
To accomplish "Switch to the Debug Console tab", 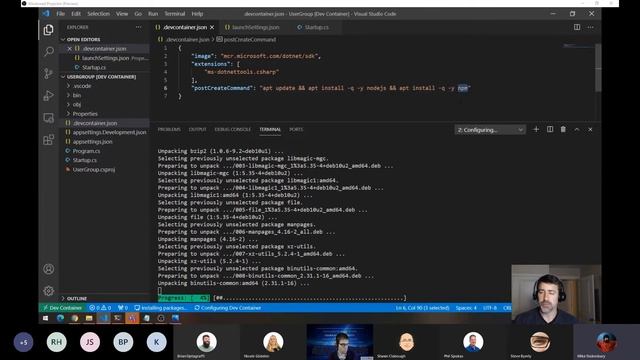I will 233,129.
